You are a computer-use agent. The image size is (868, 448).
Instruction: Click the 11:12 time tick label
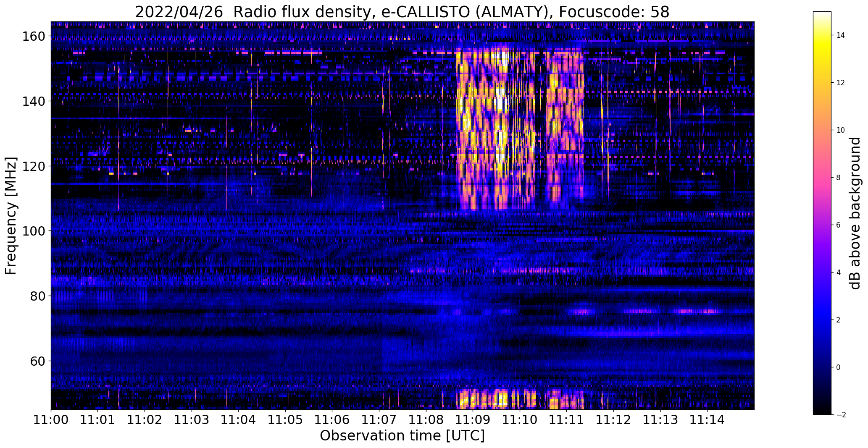point(613,420)
